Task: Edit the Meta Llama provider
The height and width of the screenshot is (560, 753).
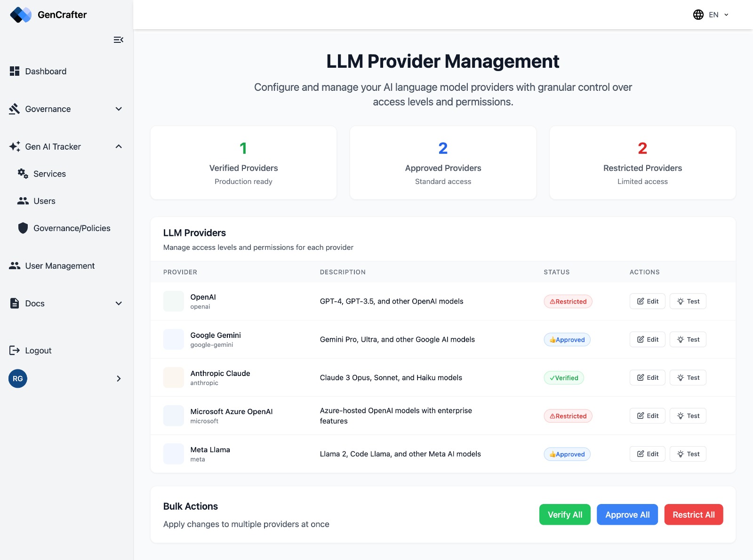Action: 648,454
